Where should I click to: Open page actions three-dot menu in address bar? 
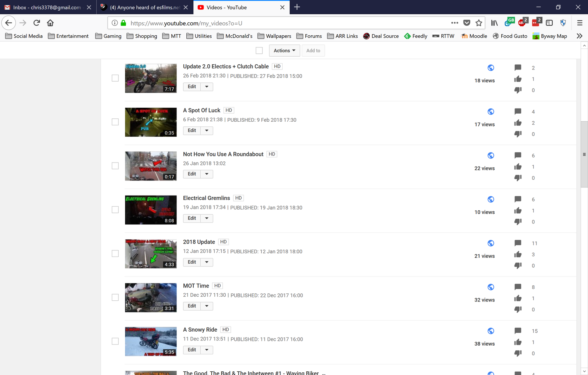coord(455,23)
